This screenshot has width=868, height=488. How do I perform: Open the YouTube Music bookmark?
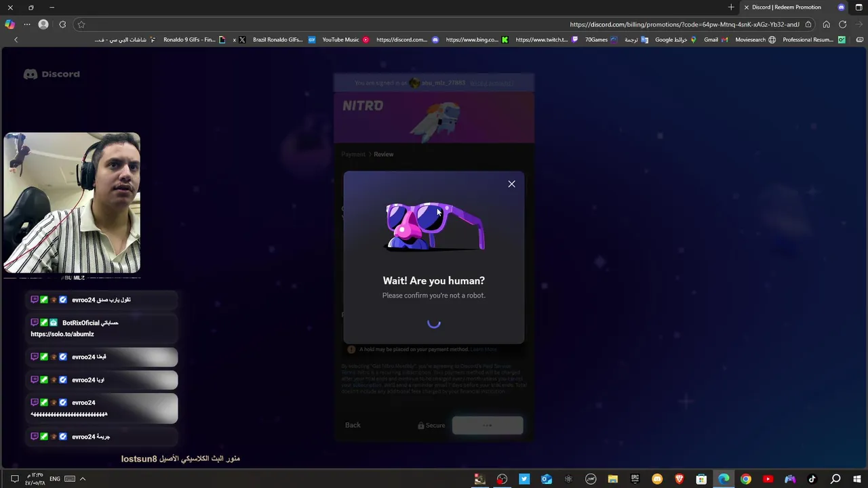346,40
